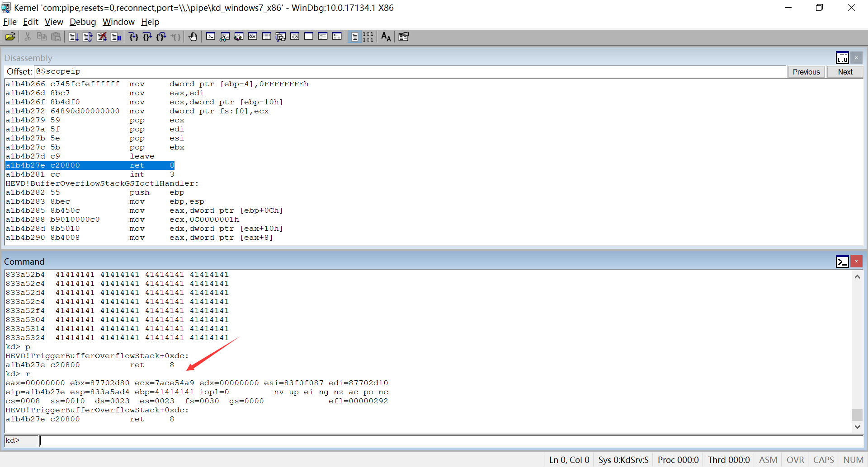Open the Command window from the toolbar

(211, 37)
